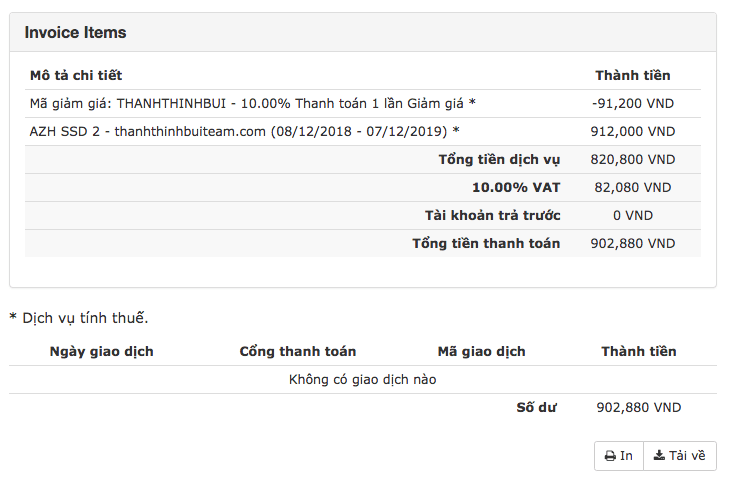Select the Invoice Items heading
This screenshot has height=487, width=732.
[75, 33]
